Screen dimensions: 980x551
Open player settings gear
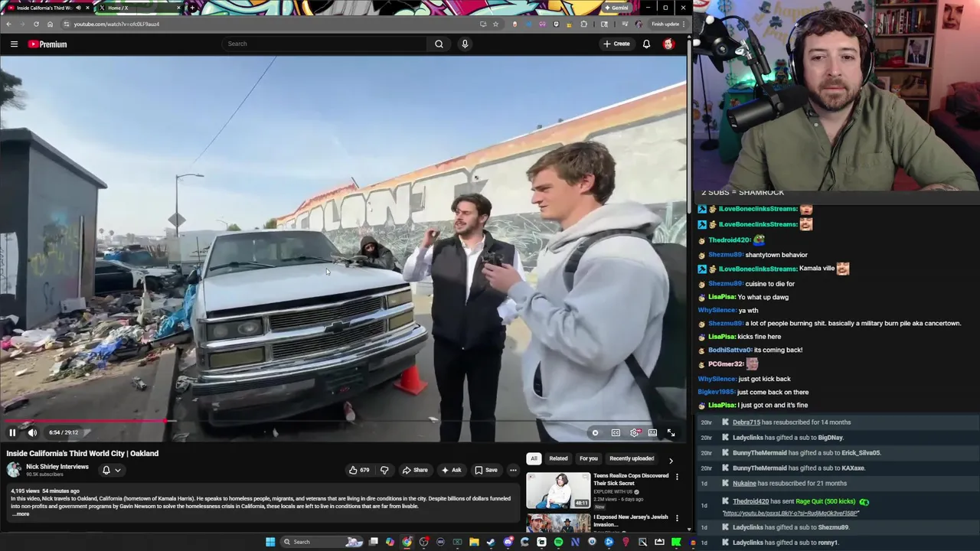tap(635, 433)
